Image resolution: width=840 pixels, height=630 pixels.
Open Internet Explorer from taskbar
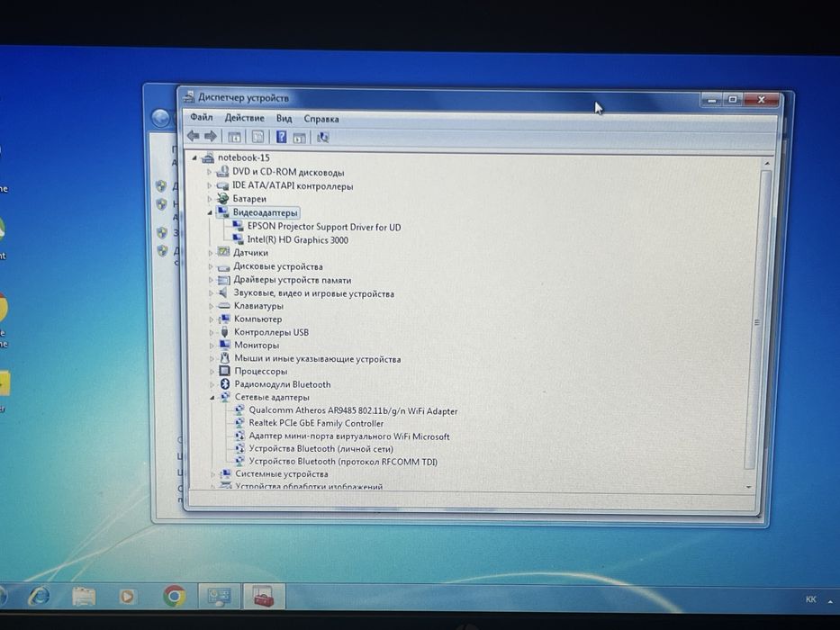click(x=40, y=596)
